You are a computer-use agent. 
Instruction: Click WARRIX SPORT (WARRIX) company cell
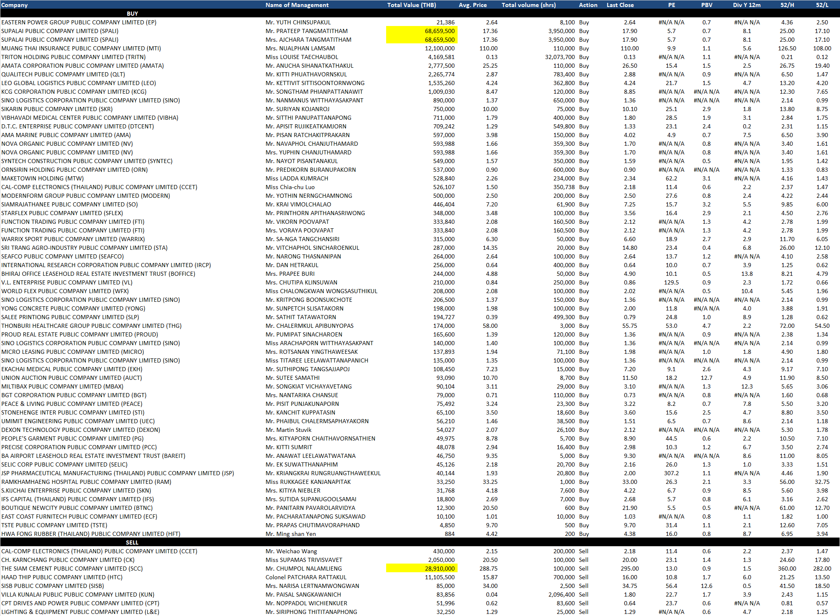[73, 239]
